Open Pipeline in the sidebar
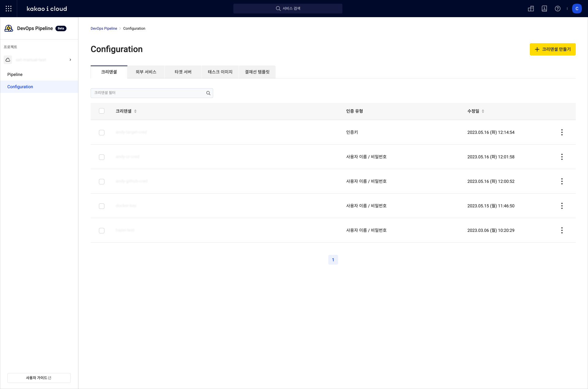 39,74
